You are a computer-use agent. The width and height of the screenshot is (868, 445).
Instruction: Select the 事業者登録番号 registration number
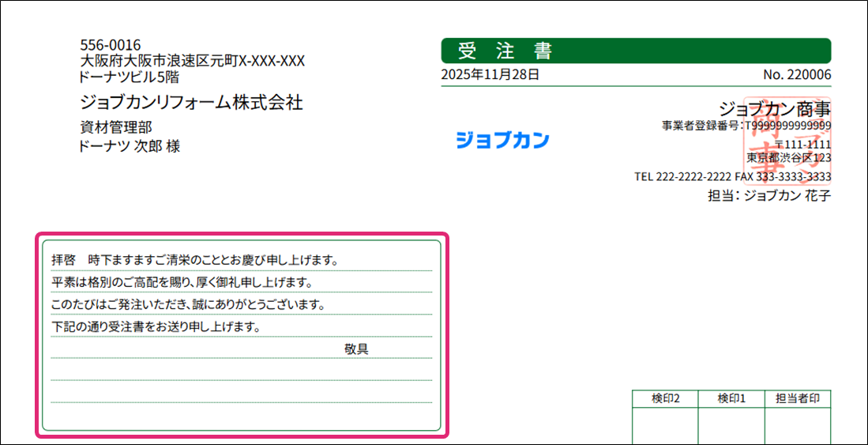click(x=746, y=126)
